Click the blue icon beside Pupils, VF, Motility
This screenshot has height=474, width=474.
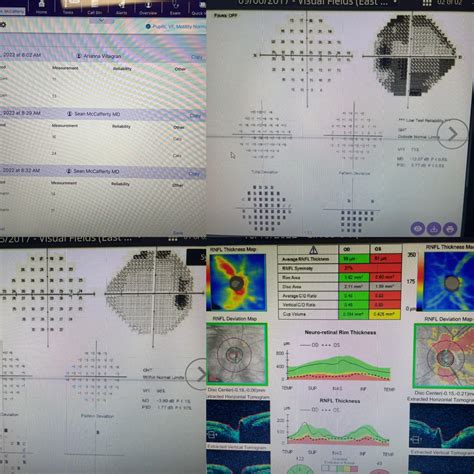148,26
